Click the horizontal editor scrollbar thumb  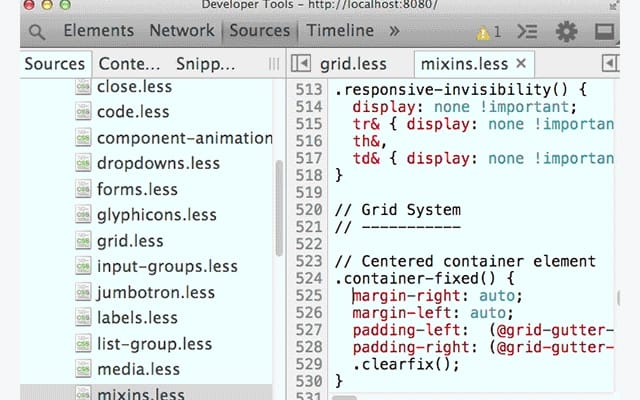344,398
